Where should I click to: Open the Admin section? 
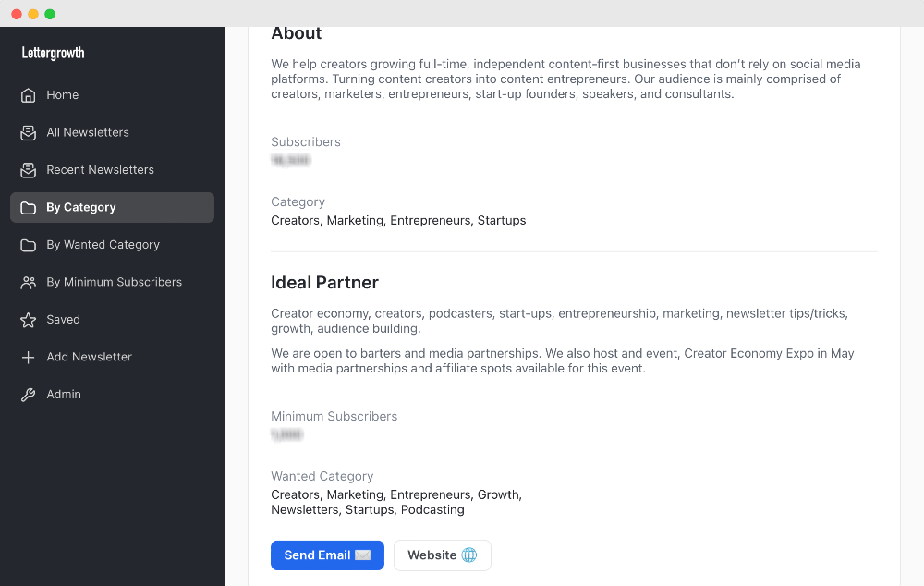pyautogui.click(x=64, y=395)
